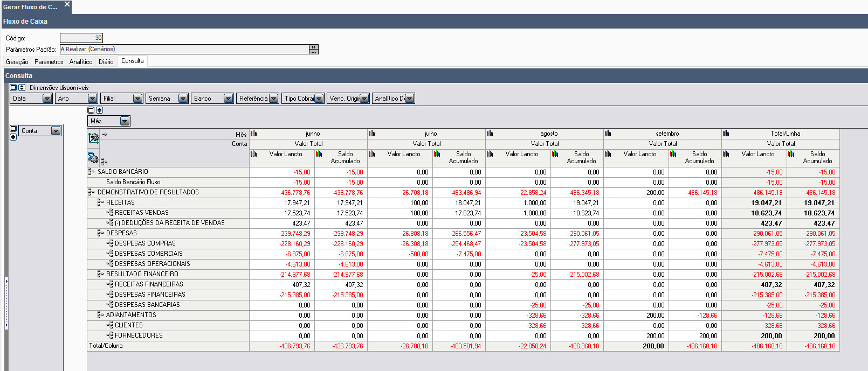Image resolution: width=868 pixels, height=371 pixels.
Task: Toggle the square box left of Conta
Action: tap(13, 129)
